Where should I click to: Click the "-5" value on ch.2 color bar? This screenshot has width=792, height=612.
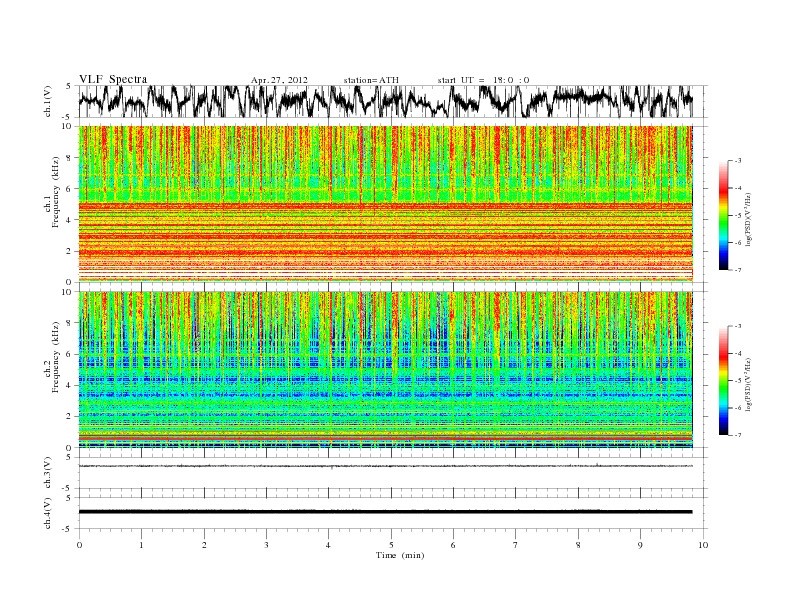click(x=737, y=380)
